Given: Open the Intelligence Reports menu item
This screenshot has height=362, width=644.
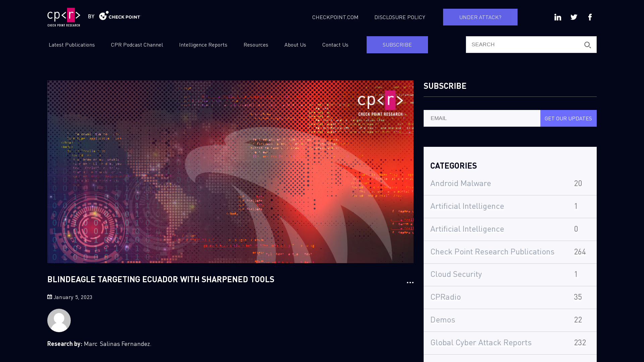Looking at the screenshot, I should point(203,45).
